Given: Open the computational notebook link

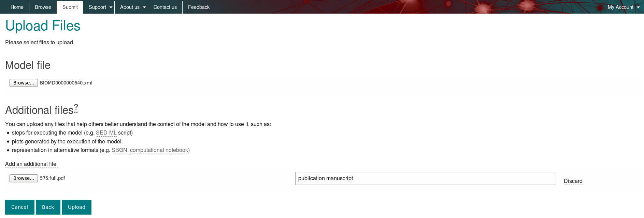Looking at the screenshot, I should 159,150.
